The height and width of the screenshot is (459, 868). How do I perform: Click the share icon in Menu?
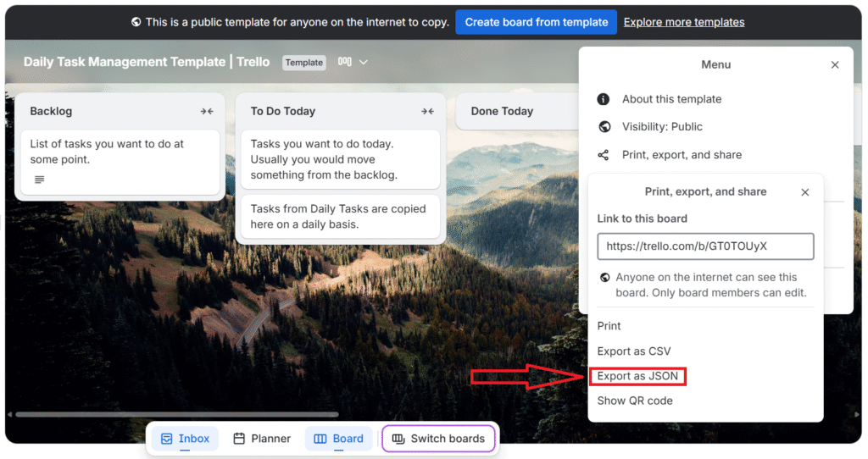[604, 155]
